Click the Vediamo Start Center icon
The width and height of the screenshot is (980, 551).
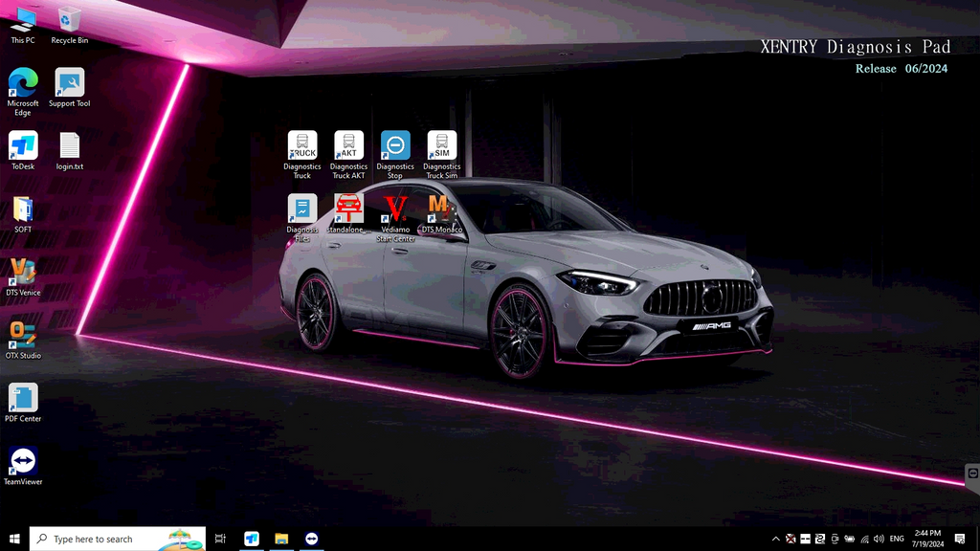click(395, 209)
